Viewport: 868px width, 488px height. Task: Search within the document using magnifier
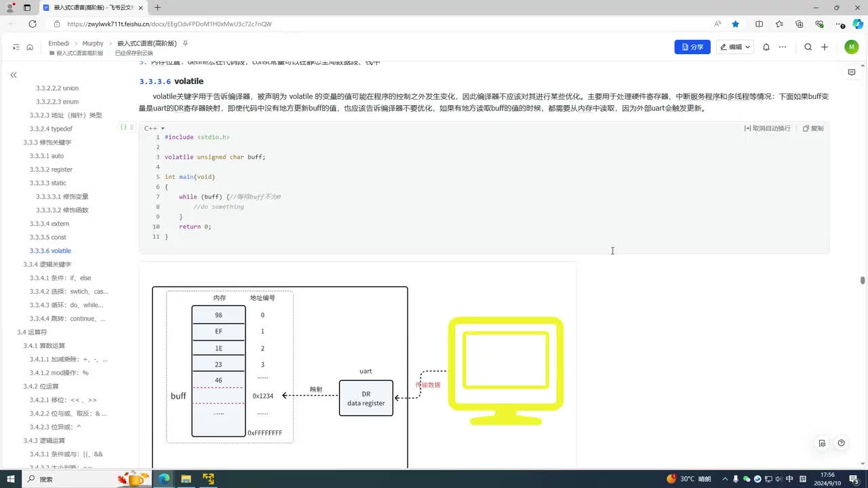(808, 47)
